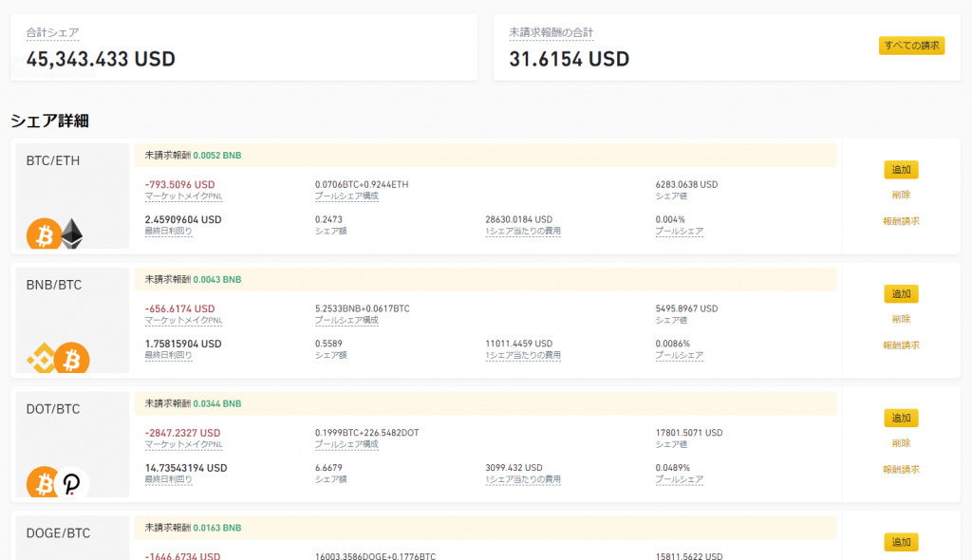
Task: Click the Polkadot icon in DOT/BTC card
Action: 72,482
